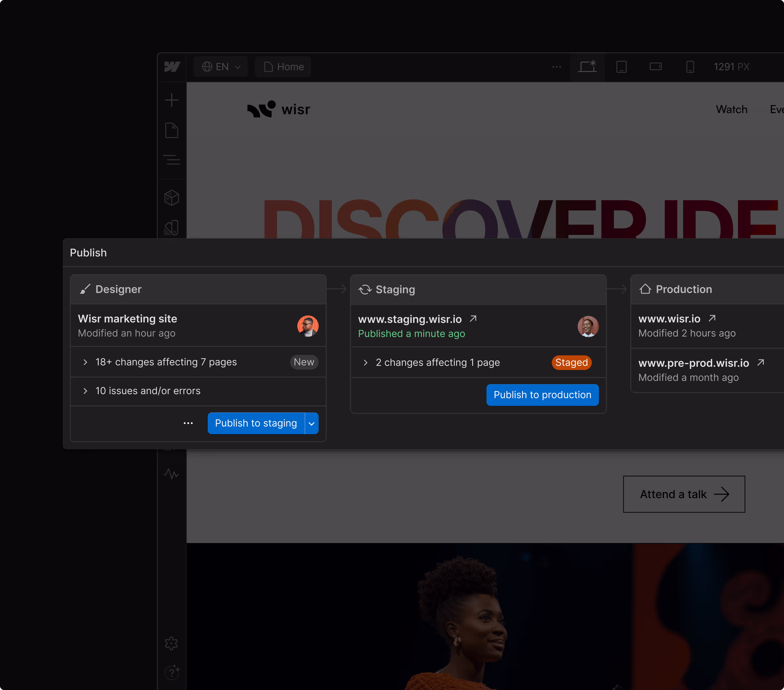The image size is (784, 690).
Task: Open the www.staging.wisr.io external link
Action: point(473,319)
